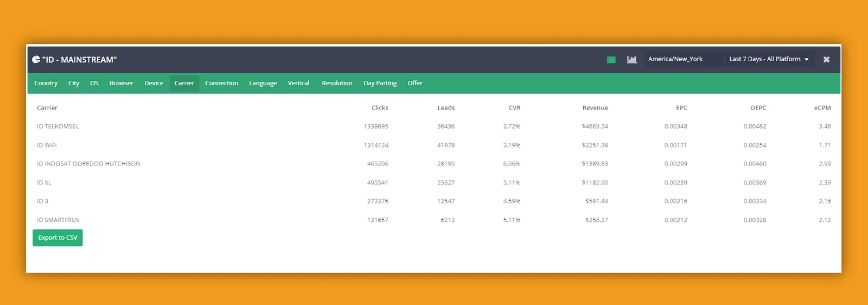Export the carrier table to CSV
Image resolution: width=868 pixels, height=305 pixels.
pos(58,238)
